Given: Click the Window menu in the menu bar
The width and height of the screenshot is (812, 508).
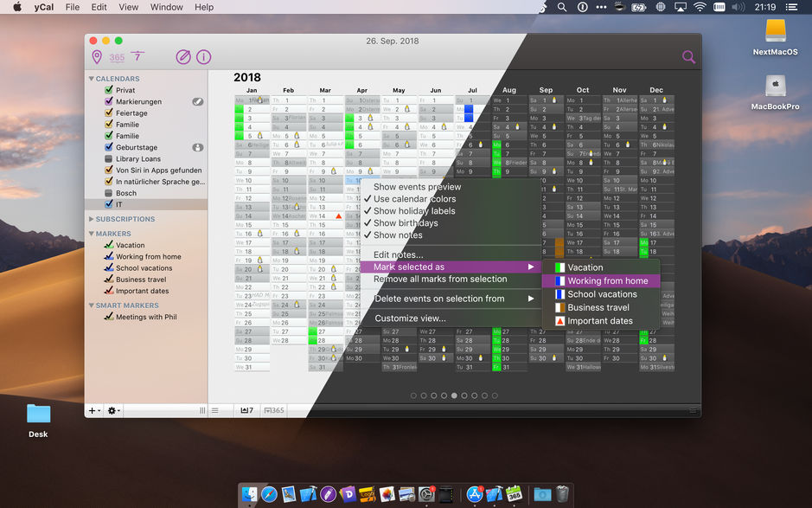Looking at the screenshot, I should (x=166, y=7).
